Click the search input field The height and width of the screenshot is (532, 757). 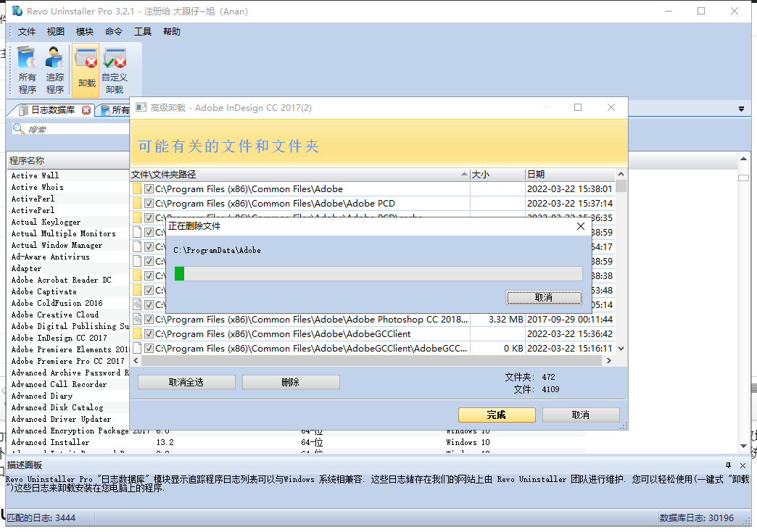[x=78, y=129]
